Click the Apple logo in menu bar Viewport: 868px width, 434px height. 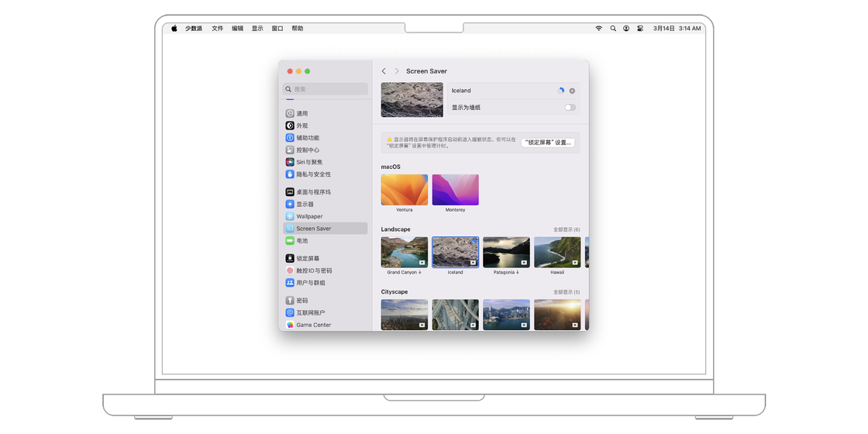pyautogui.click(x=174, y=28)
